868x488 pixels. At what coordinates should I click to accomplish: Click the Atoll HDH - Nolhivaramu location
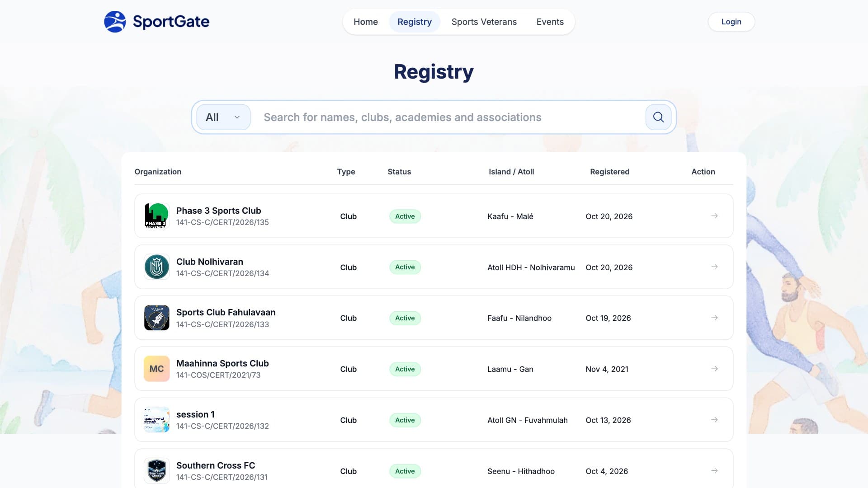531,267
